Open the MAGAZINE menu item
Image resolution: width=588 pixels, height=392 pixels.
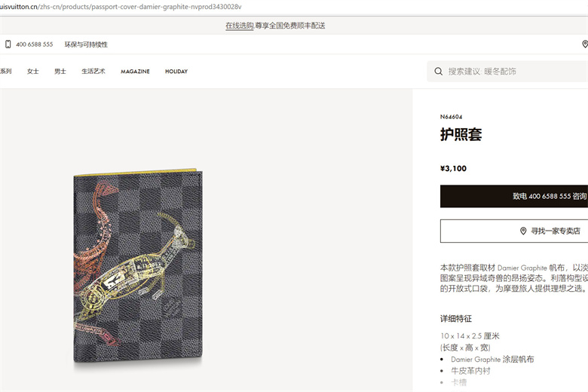point(135,72)
